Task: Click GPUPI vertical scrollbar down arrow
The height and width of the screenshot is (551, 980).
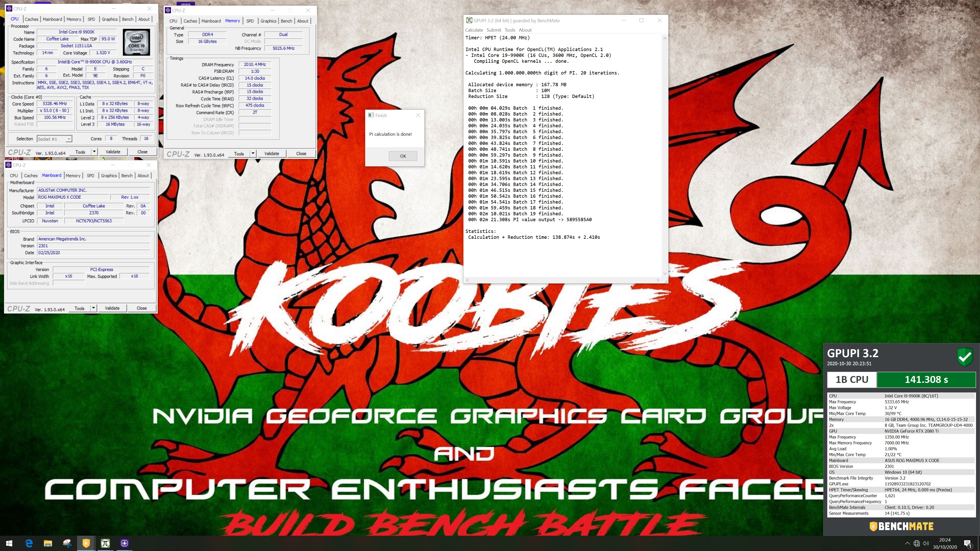Action: click(665, 273)
